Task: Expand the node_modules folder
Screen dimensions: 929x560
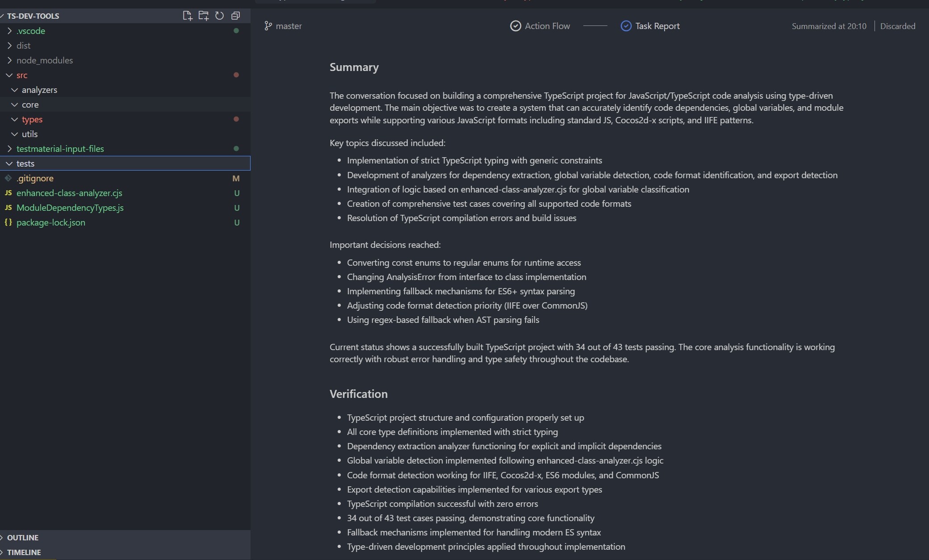Action: [44, 60]
